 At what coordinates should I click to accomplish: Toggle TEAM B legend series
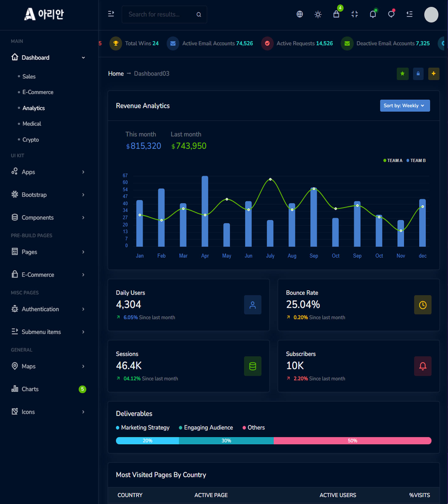(x=416, y=161)
